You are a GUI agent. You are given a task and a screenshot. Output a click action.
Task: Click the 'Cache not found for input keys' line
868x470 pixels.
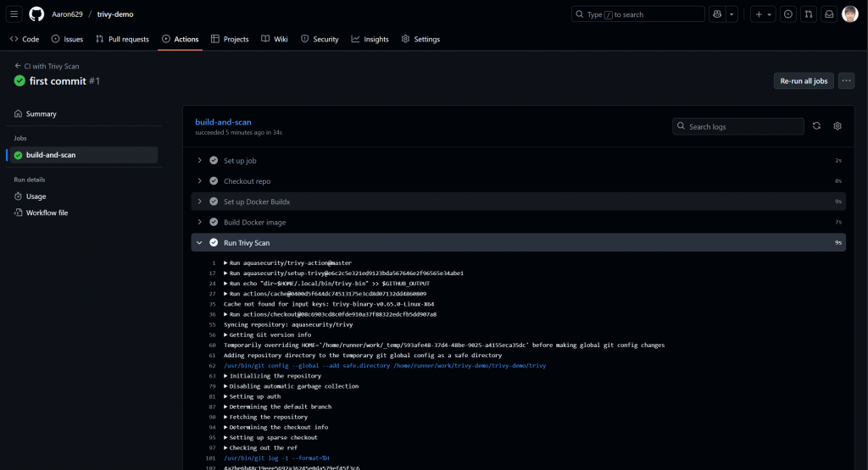click(329, 304)
